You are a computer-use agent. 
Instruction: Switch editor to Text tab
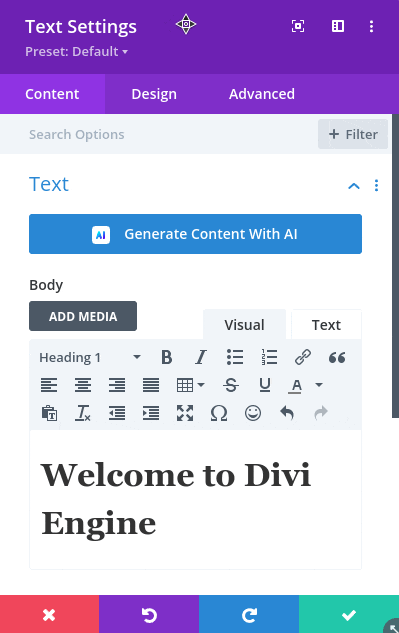pos(326,325)
